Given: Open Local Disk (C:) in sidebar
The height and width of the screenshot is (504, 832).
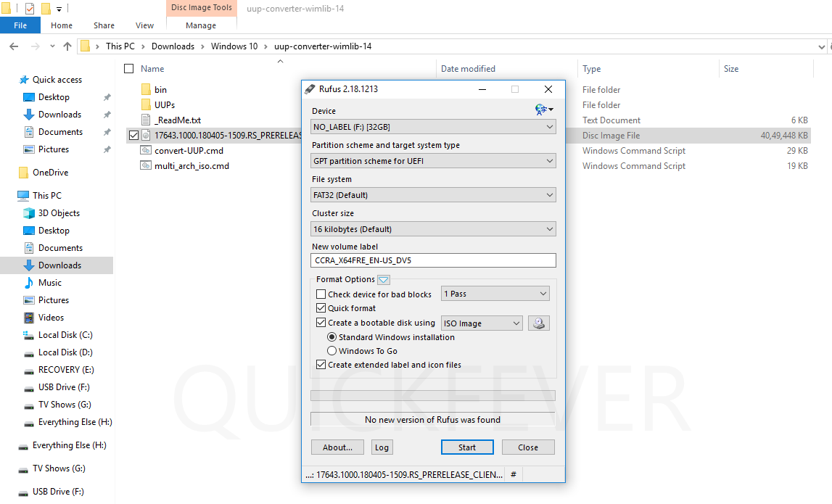Looking at the screenshot, I should pyautogui.click(x=65, y=335).
